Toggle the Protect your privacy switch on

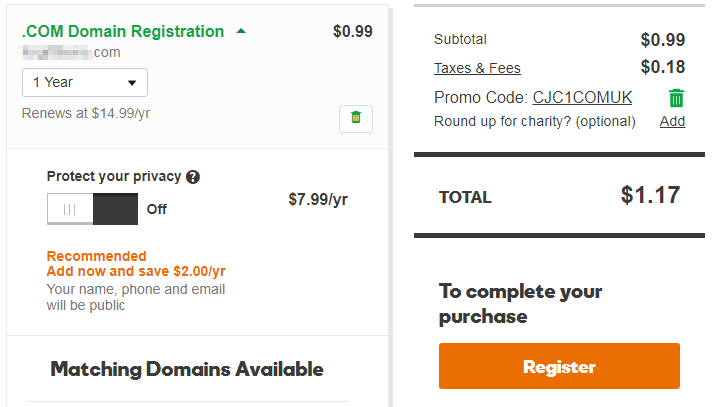93,210
